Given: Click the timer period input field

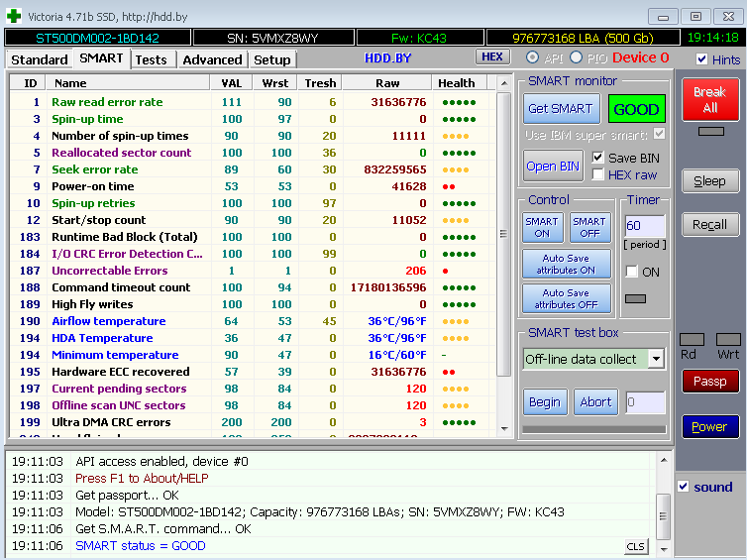Looking at the screenshot, I should pos(645,225).
